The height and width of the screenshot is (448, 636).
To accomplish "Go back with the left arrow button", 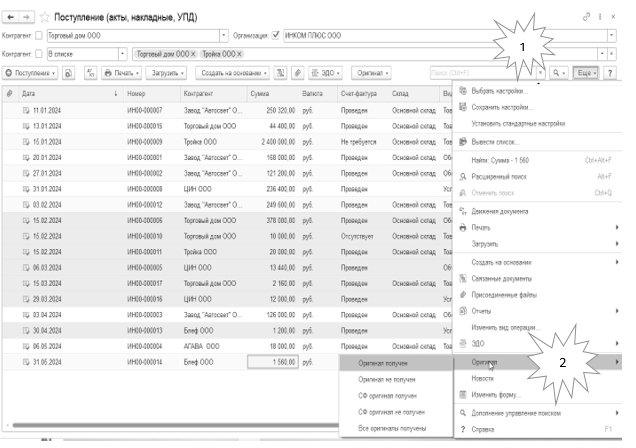I will [11, 17].
